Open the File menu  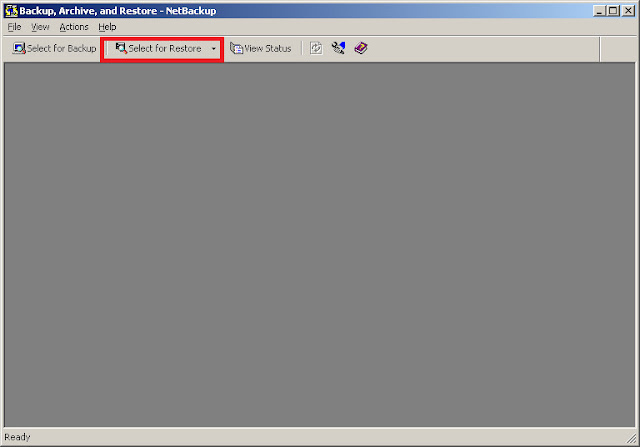click(14, 27)
